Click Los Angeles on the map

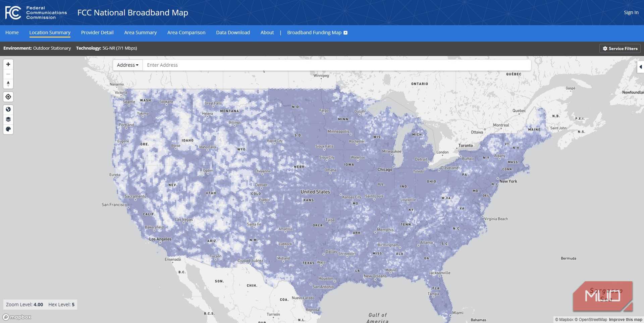[160, 239]
